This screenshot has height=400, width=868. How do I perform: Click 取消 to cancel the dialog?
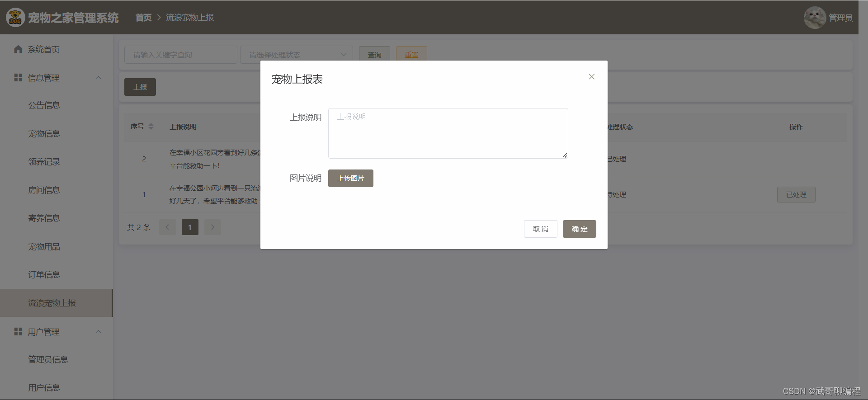[541, 229]
